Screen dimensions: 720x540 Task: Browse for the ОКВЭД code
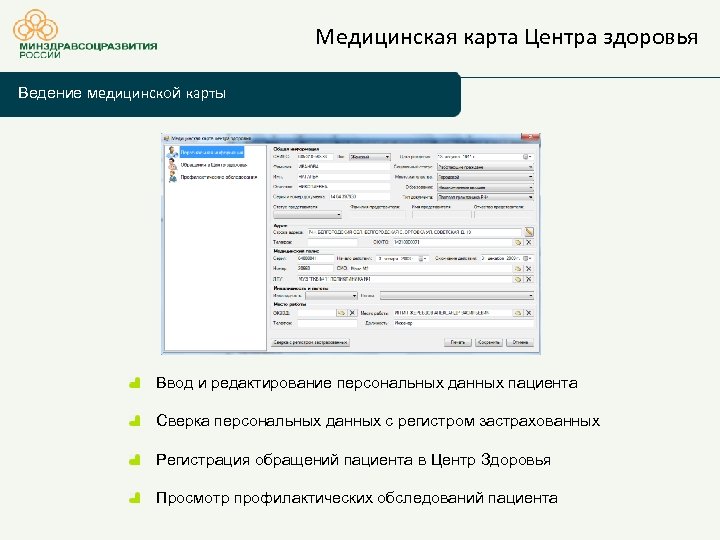tap(342, 313)
